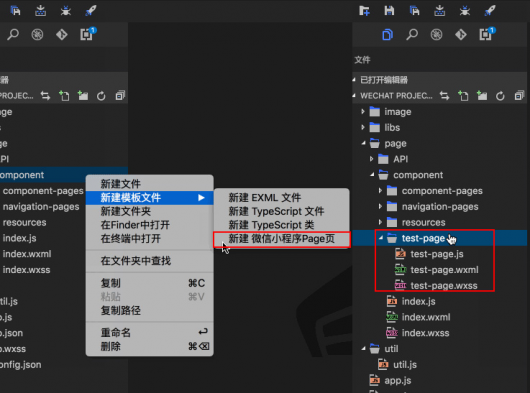Viewport: 530px width, 393px height.
Task: Select 新建 TypeScript 文件 in the submenu
Action: 281,212
